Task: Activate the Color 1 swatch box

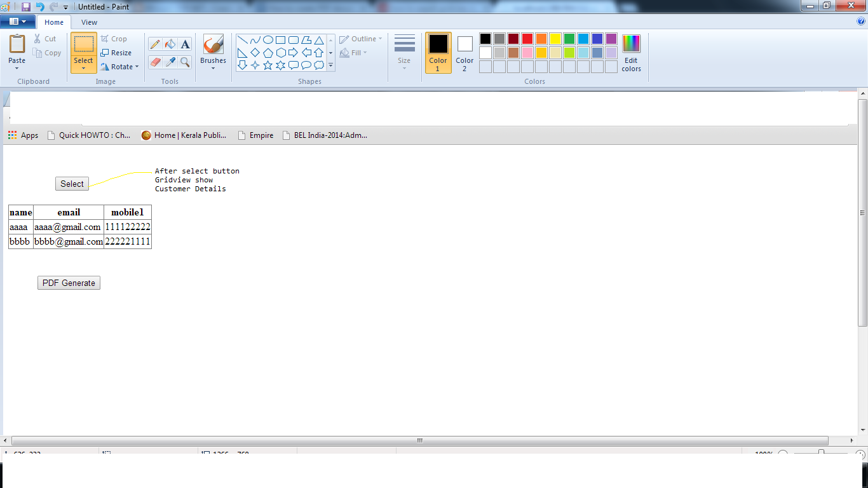Action: (438, 53)
